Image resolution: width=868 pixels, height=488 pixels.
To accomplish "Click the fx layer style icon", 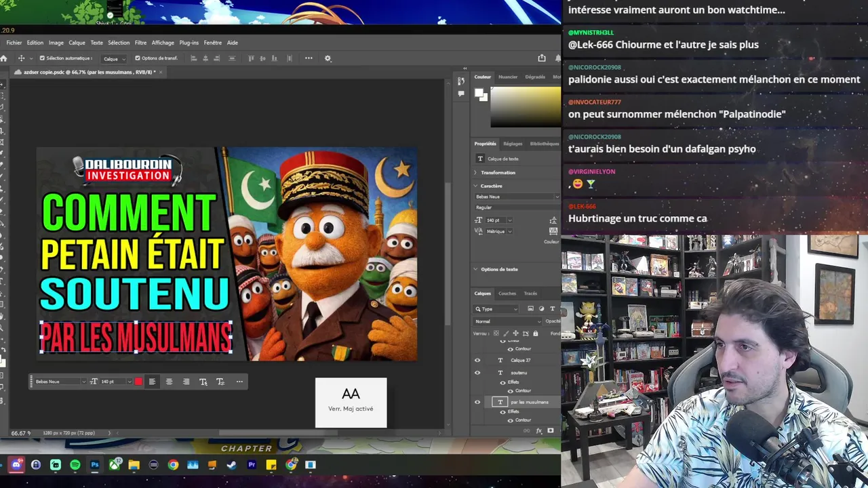I will click(x=539, y=430).
